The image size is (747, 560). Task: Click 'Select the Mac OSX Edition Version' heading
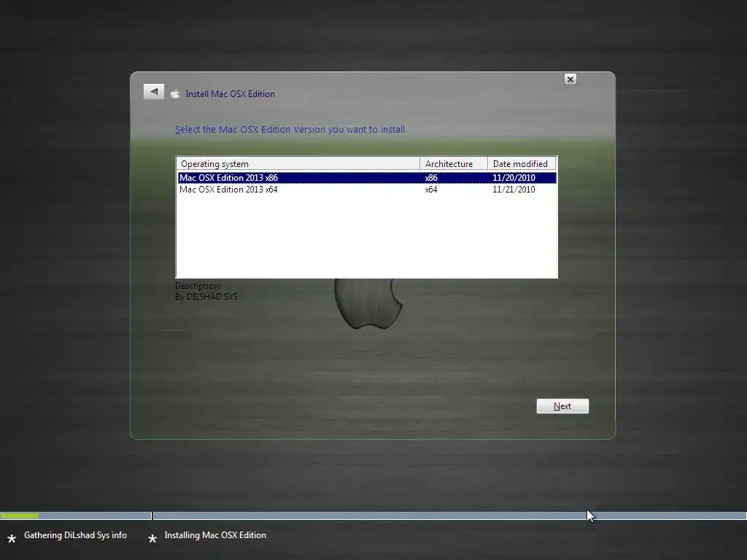[x=290, y=130]
